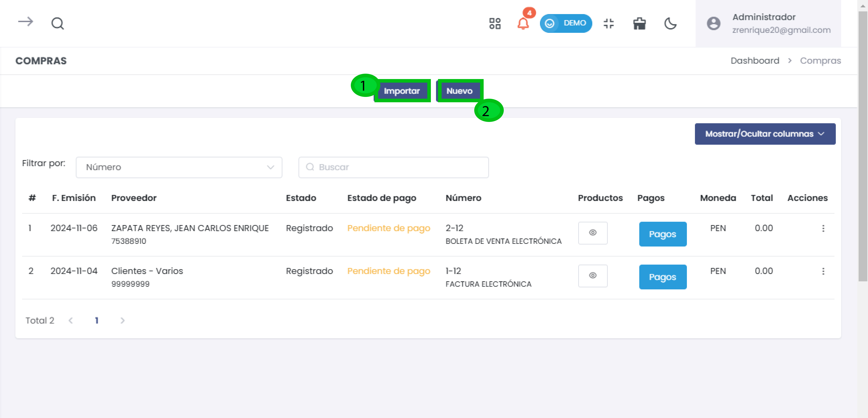Click the Importar button
This screenshot has height=418, width=868.
click(402, 91)
